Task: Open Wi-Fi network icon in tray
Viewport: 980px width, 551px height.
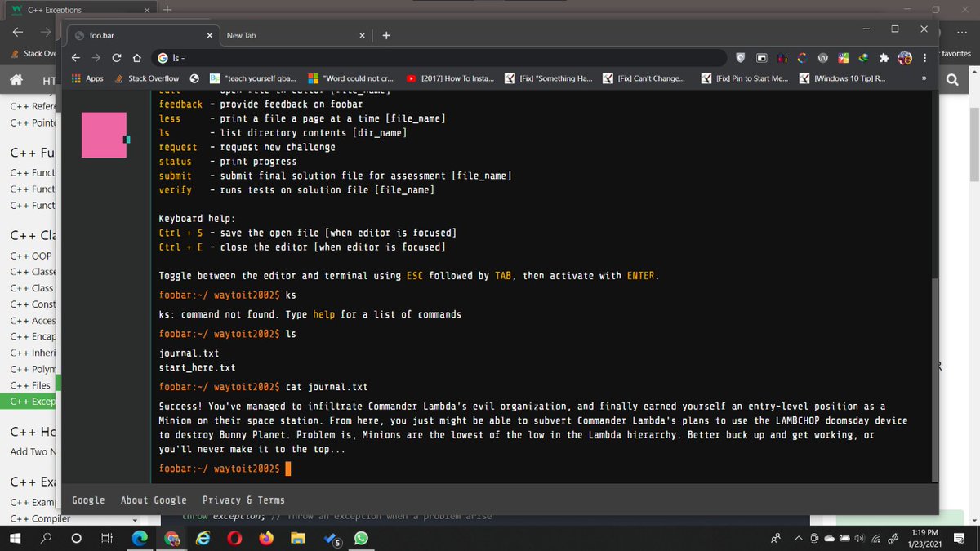Action: [877, 539]
